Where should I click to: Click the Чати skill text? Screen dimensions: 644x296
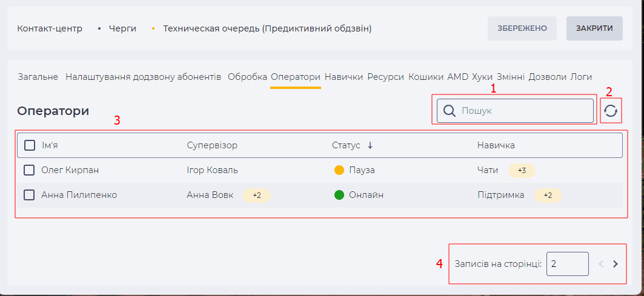tap(488, 170)
